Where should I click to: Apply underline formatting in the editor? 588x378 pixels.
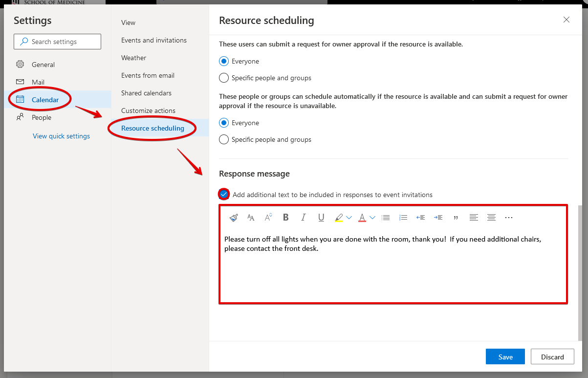pyautogui.click(x=321, y=218)
